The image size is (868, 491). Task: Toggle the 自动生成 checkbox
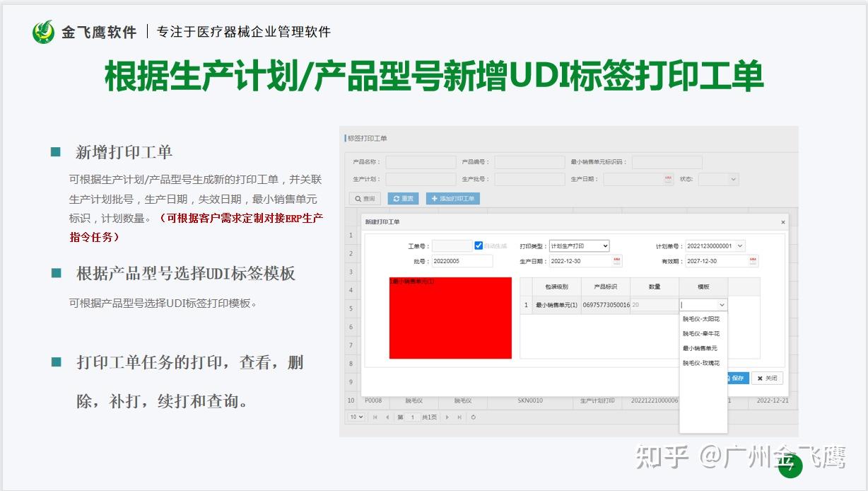click(479, 245)
